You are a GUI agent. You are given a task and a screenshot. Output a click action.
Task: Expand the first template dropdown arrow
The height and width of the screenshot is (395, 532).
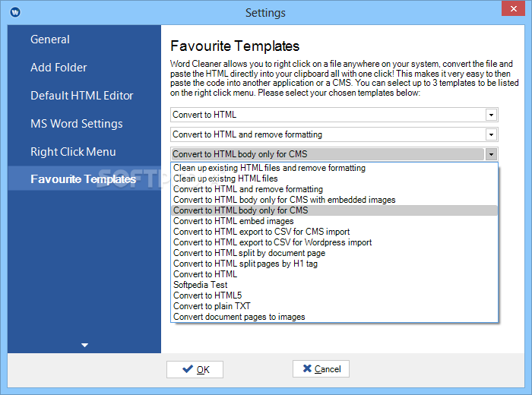[x=491, y=115]
